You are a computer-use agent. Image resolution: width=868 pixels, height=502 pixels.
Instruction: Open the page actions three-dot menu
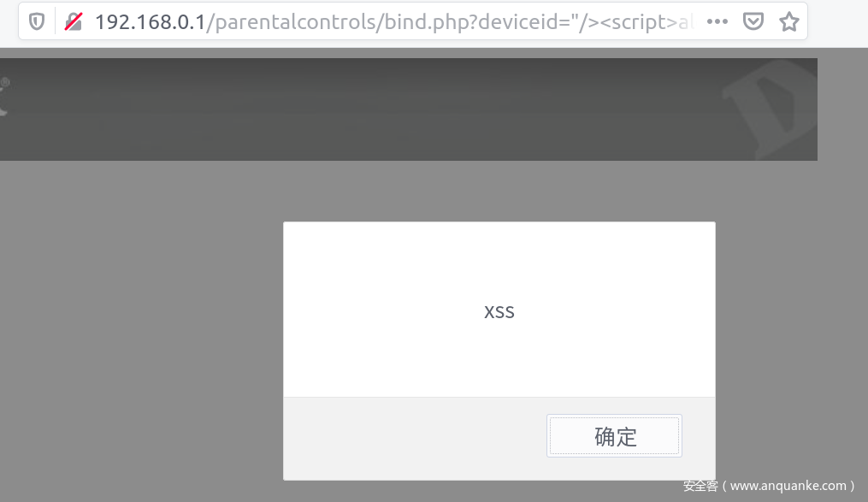pyautogui.click(x=717, y=21)
